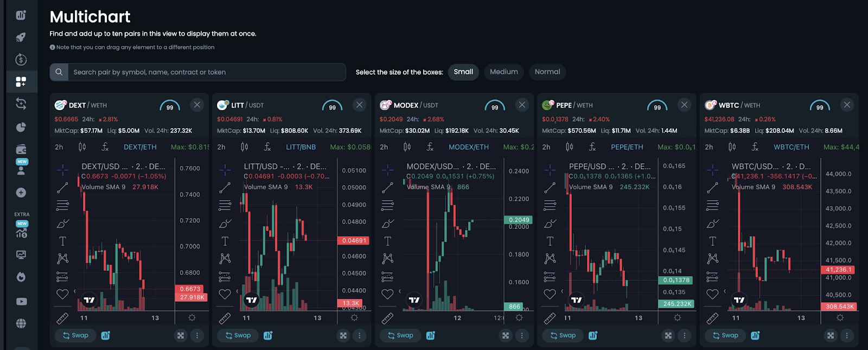
Task: Toggle LITT/BNB price denomination
Action: coord(301,147)
